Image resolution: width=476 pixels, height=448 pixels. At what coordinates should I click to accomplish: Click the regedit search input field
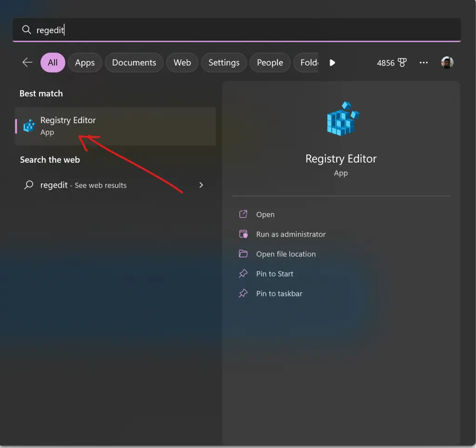pos(237,30)
